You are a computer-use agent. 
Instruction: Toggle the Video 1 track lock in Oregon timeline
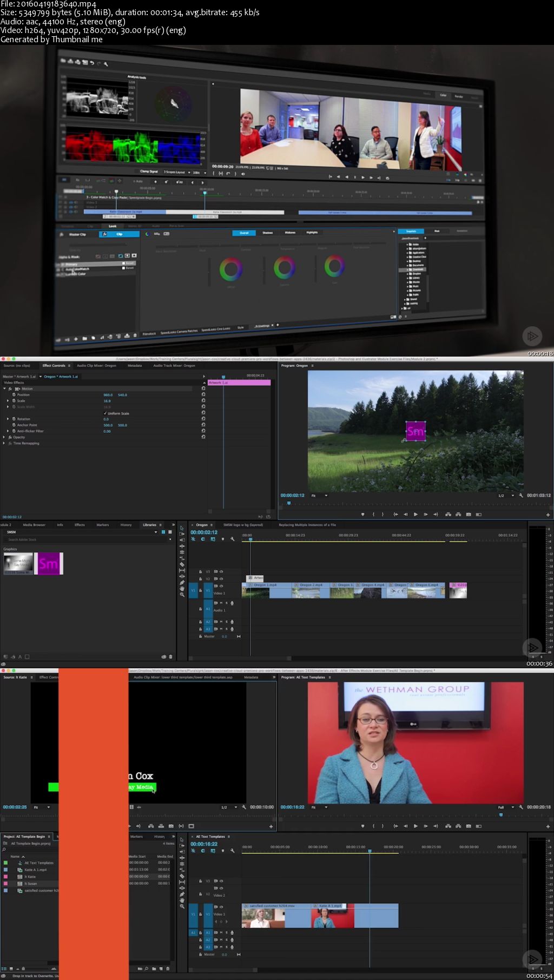tap(200, 591)
